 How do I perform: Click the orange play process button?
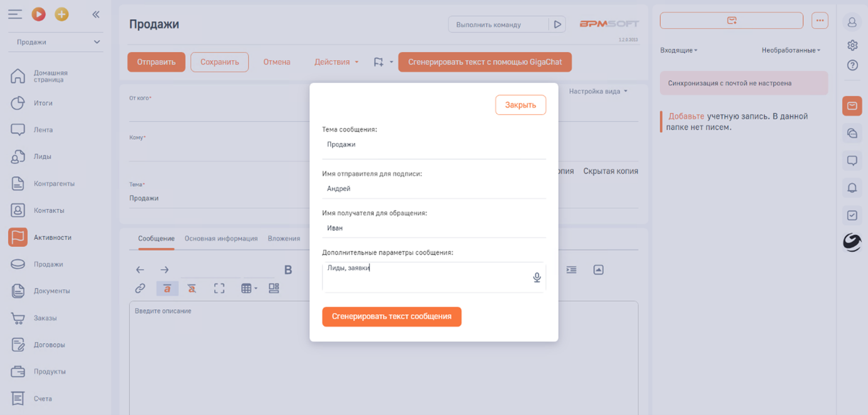[x=39, y=14]
